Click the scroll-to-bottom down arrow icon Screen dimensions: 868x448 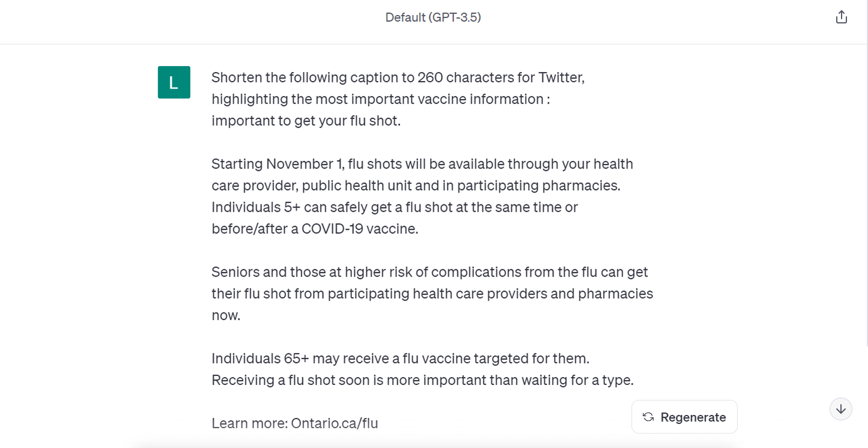pyautogui.click(x=841, y=409)
